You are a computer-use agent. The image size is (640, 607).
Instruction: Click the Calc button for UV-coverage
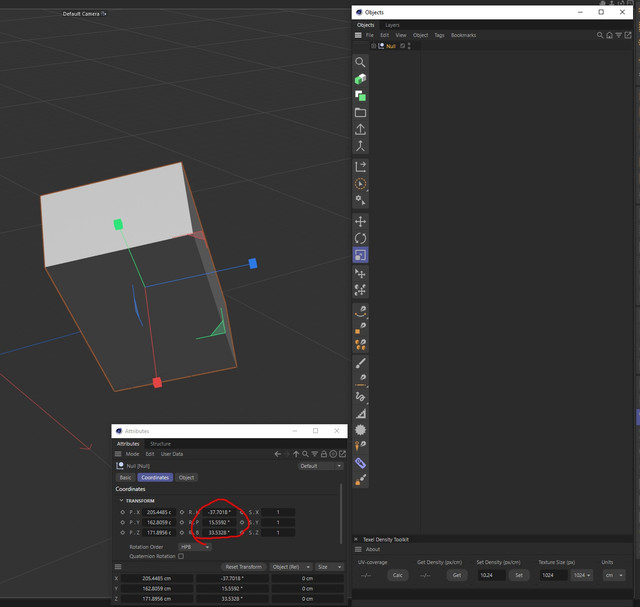[398, 575]
